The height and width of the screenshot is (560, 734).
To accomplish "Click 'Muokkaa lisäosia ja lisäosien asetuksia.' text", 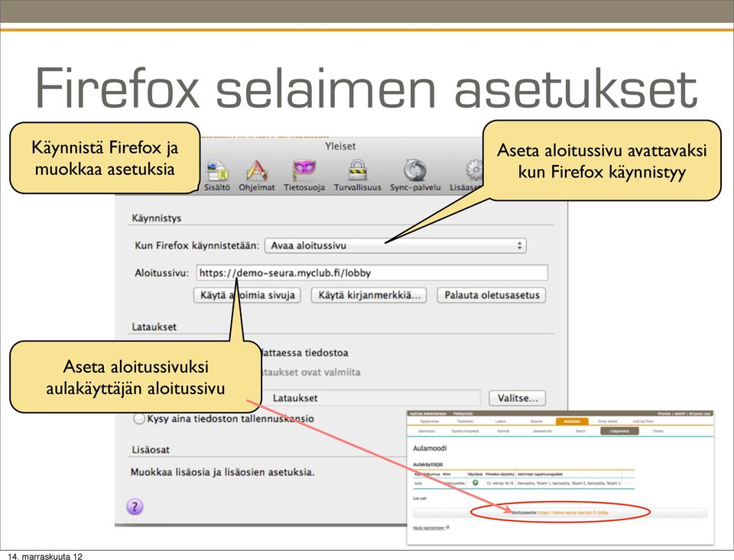I will (222, 472).
